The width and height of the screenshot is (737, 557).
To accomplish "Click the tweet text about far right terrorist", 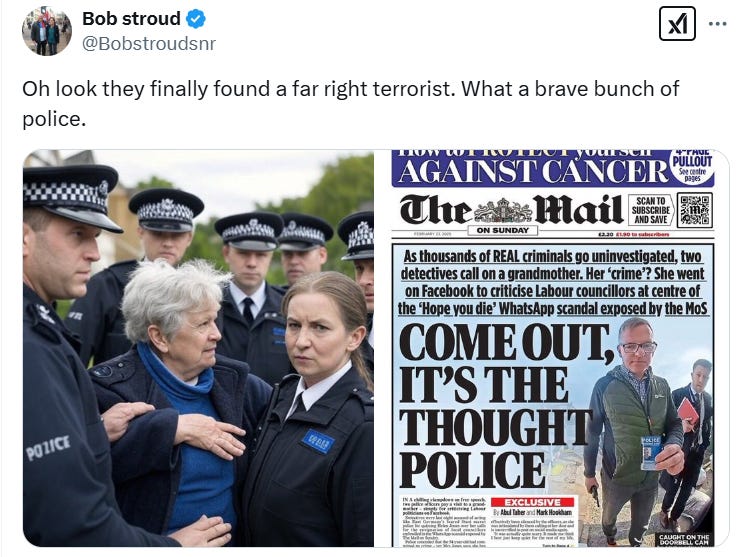I will [x=351, y=103].
